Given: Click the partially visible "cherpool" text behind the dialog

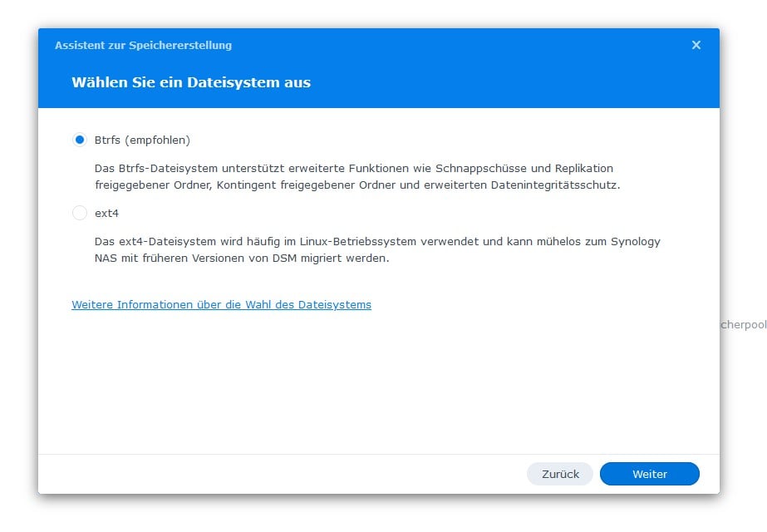Looking at the screenshot, I should pos(744,324).
